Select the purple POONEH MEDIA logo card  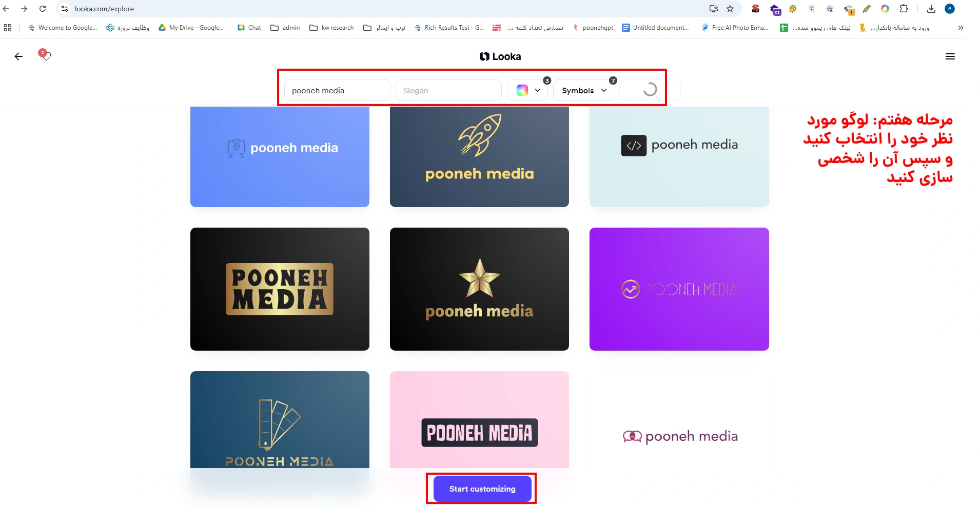coord(679,289)
